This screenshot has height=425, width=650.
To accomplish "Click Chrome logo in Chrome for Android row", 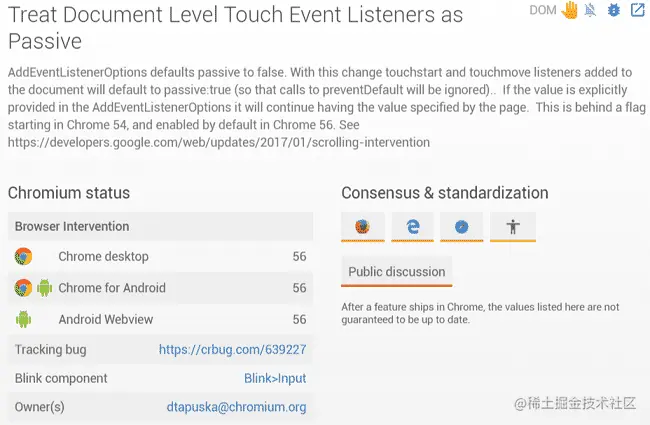I will 23,288.
